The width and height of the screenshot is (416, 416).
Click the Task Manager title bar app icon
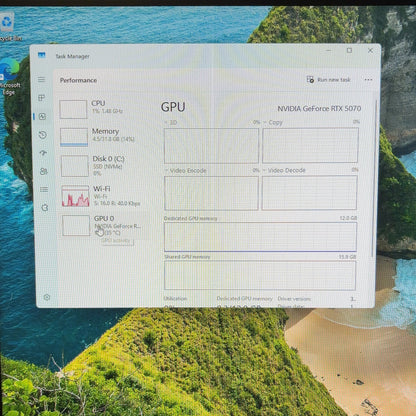tap(42, 55)
